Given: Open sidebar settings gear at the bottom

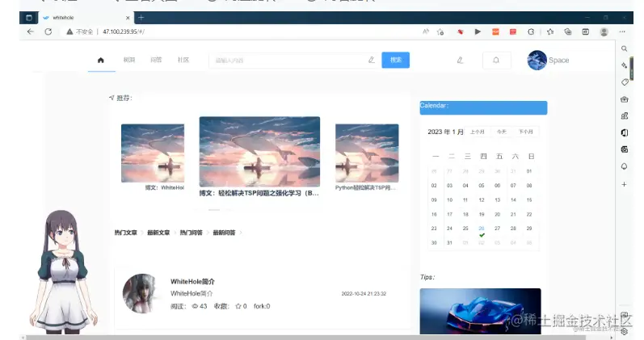Looking at the screenshot, I should [x=625, y=331].
